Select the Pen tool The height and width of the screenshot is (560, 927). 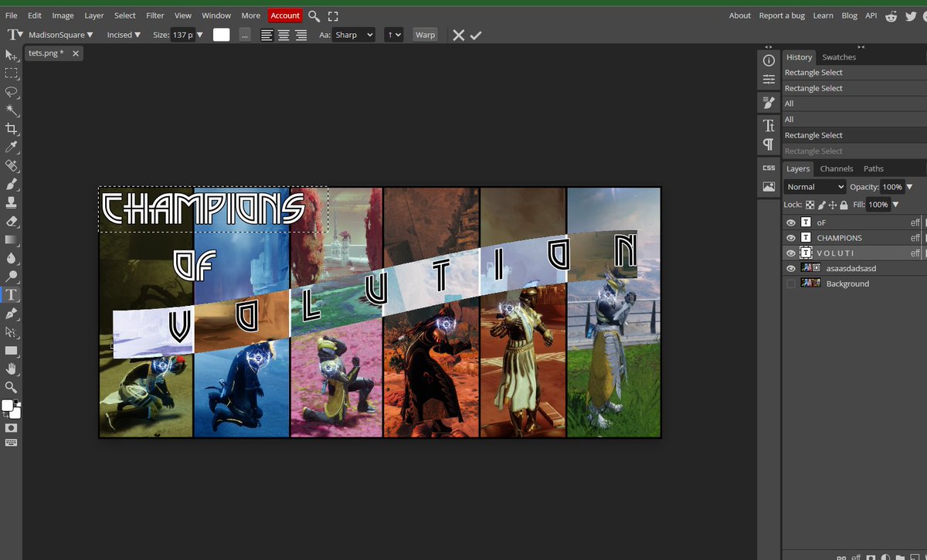[11, 314]
